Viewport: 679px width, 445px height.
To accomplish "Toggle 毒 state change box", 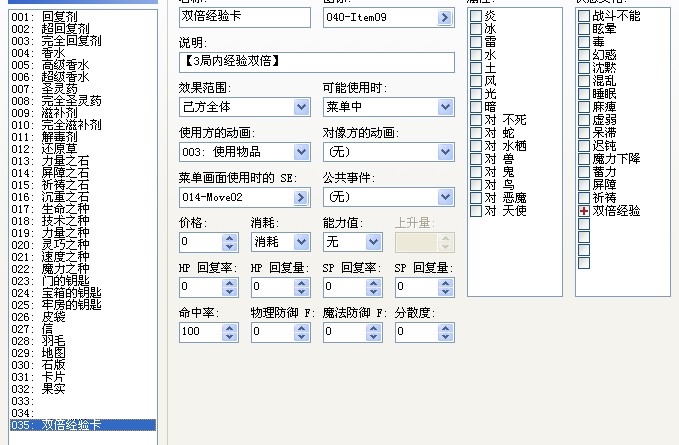I will point(584,42).
